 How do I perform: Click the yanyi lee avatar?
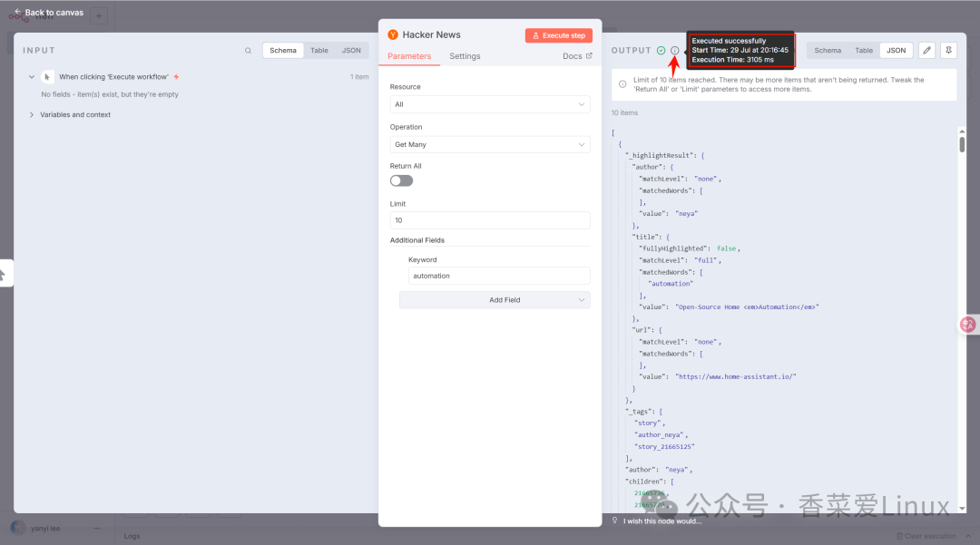(18, 528)
